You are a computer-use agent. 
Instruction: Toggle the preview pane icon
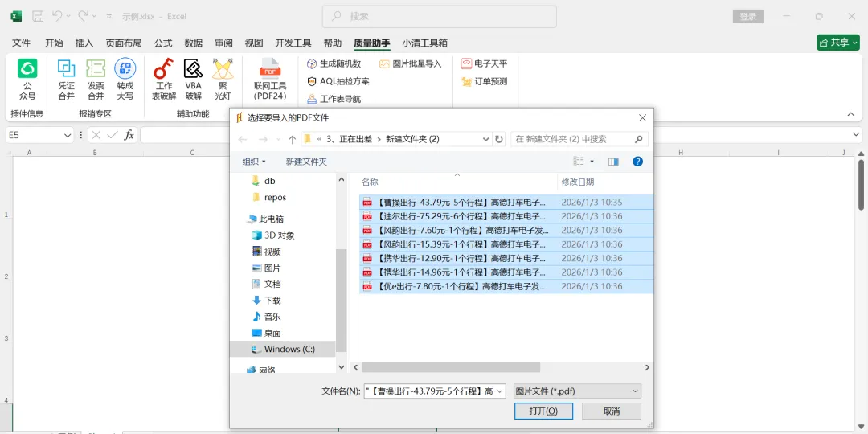click(613, 162)
